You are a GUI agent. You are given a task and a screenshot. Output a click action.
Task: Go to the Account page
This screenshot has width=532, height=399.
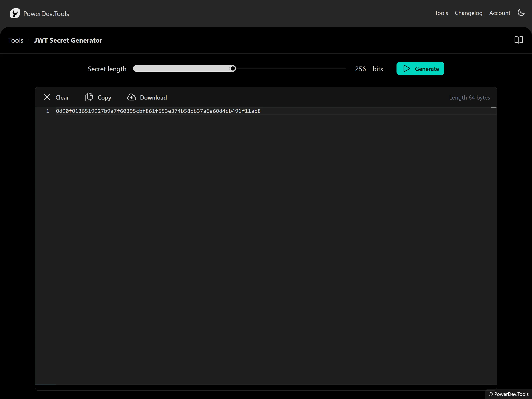click(500, 13)
